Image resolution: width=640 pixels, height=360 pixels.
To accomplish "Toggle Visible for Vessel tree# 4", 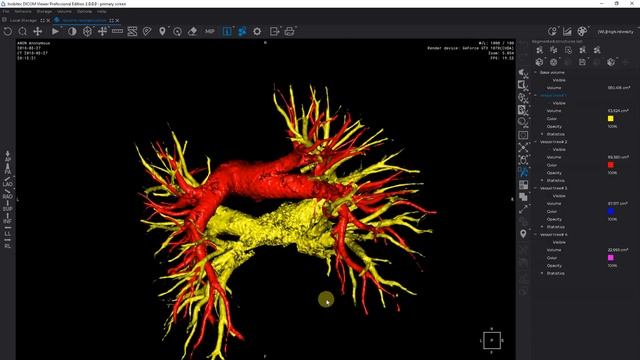I will click(559, 242).
